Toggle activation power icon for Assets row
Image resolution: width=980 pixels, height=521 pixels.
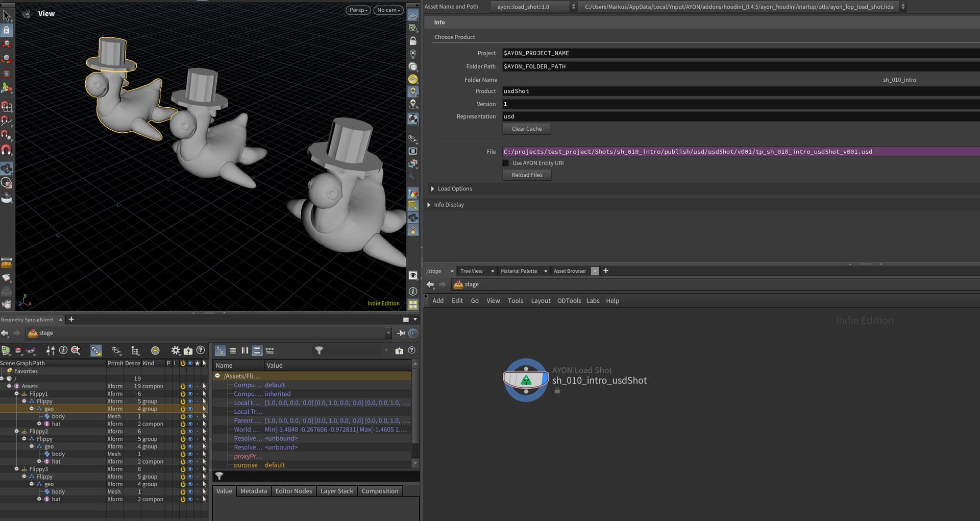183,386
